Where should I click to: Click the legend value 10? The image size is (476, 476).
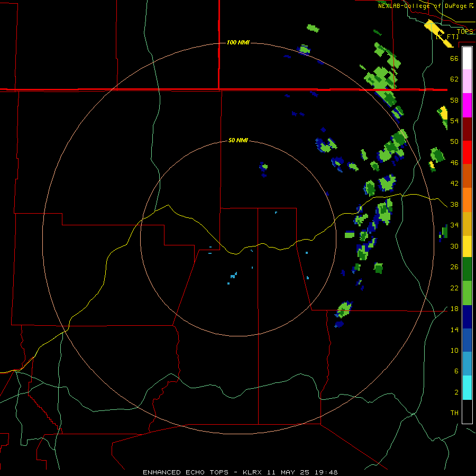[x=454, y=350]
